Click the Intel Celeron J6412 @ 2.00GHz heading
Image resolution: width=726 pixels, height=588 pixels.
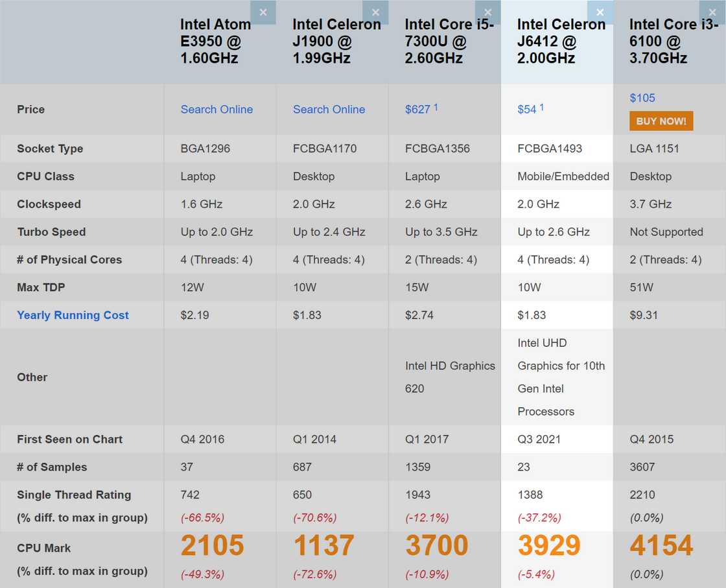pyautogui.click(x=561, y=41)
